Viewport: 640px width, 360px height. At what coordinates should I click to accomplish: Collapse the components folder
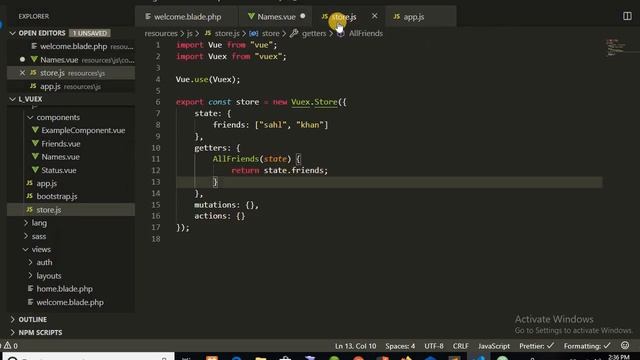click(x=30, y=117)
